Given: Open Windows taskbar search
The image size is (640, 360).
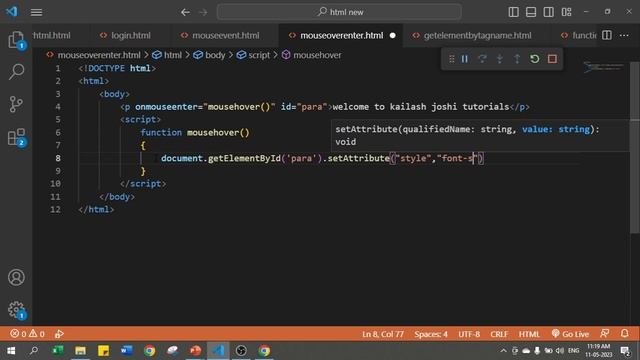Looking at the screenshot, I should pos(34,351).
